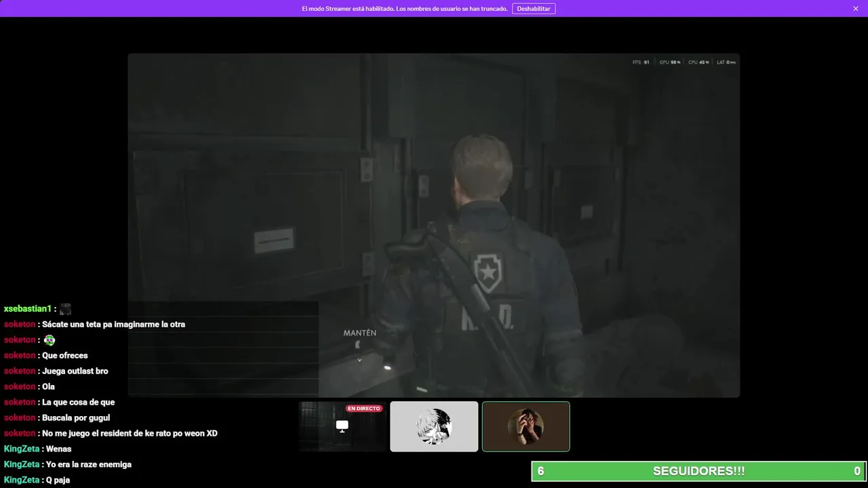This screenshot has width=868, height=488.
Task: Click the follower count 6 on the goal bar
Action: [540, 471]
